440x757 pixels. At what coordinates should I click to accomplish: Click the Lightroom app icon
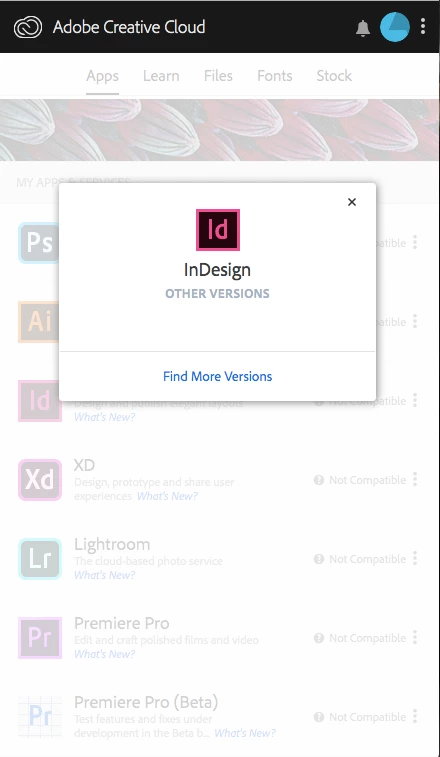click(40, 559)
